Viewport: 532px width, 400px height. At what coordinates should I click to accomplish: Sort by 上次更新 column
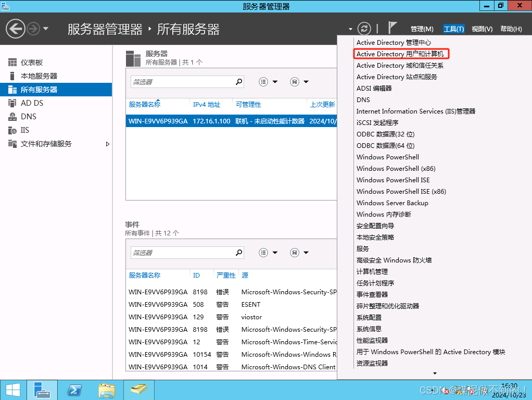322,105
